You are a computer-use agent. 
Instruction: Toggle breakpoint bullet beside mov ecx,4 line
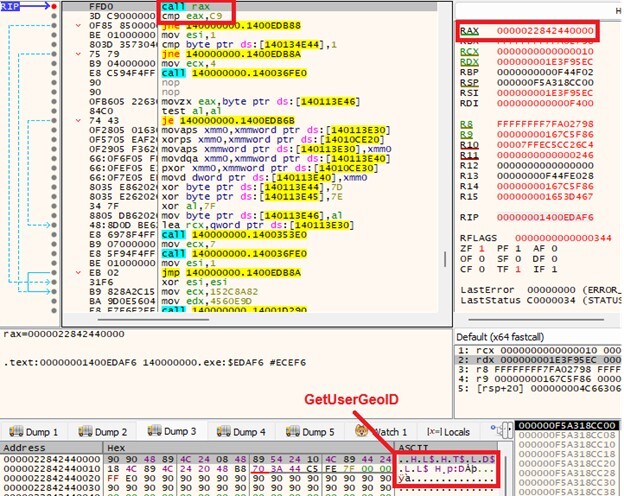click(54, 64)
